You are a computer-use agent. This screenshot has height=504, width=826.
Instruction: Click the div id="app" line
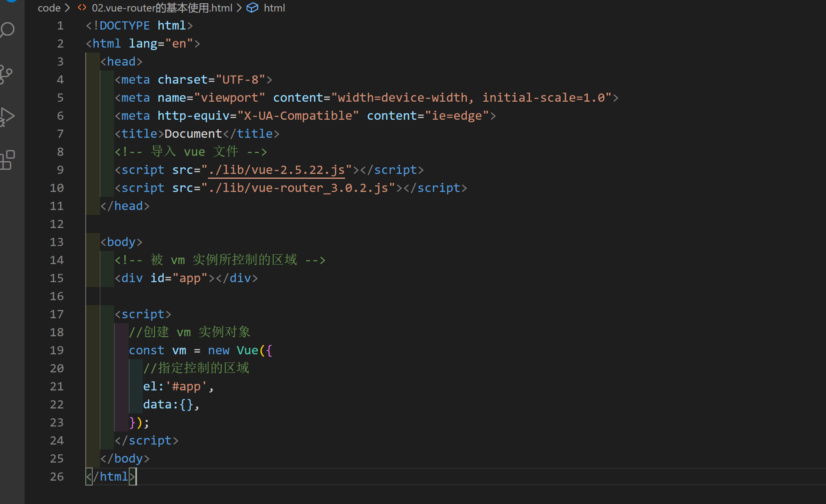point(186,278)
